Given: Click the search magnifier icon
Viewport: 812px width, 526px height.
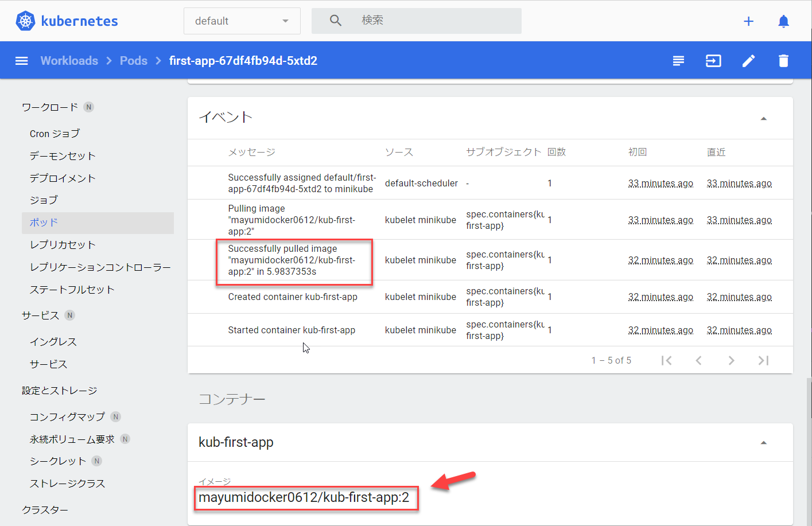Looking at the screenshot, I should tap(336, 21).
